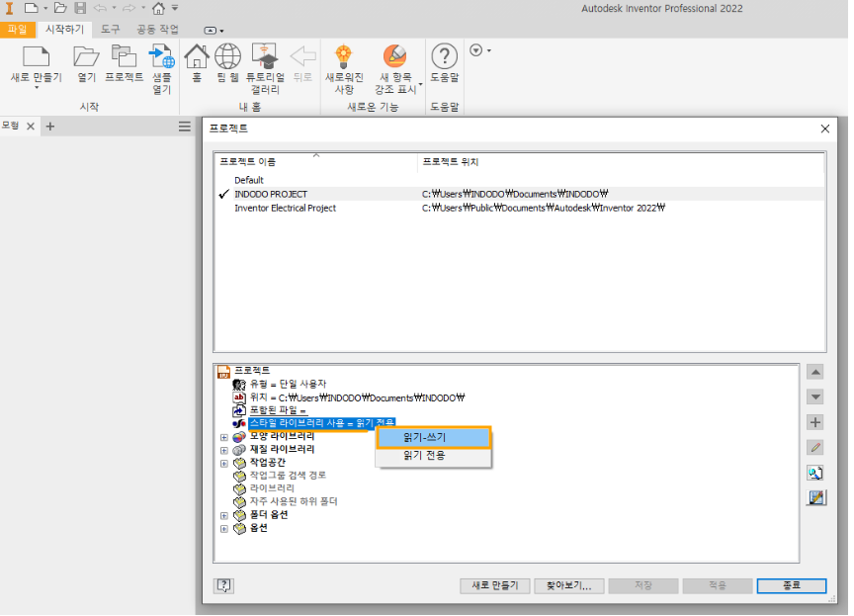
Task: Select the 포함된 파일 tree item
Action: [278, 410]
